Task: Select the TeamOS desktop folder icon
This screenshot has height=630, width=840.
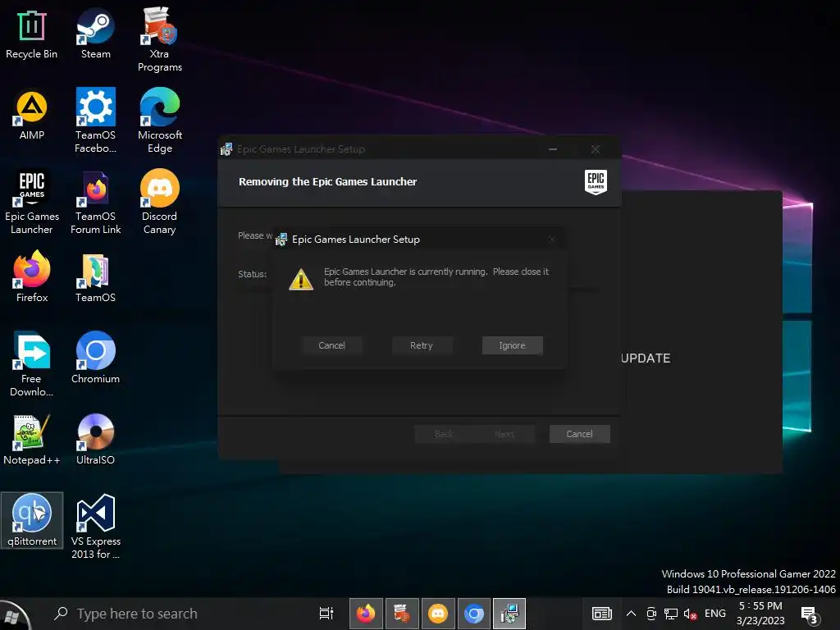Action: (95, 277)
